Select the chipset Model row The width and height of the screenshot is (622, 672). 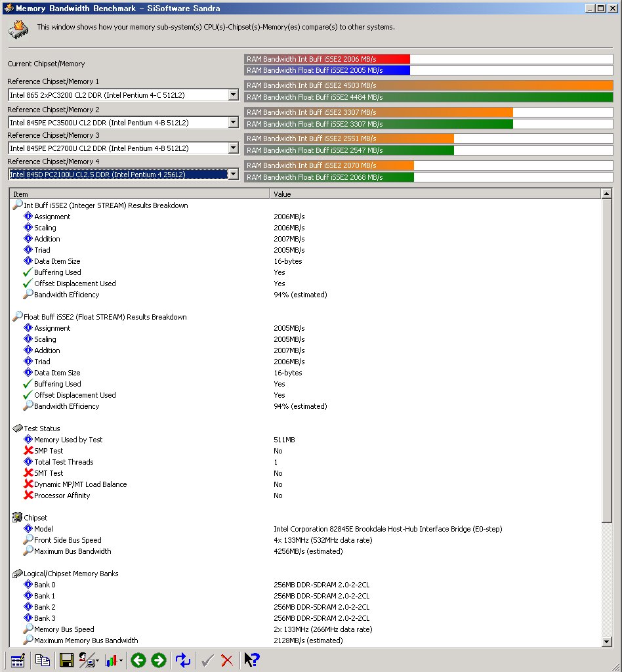point(306,528)
